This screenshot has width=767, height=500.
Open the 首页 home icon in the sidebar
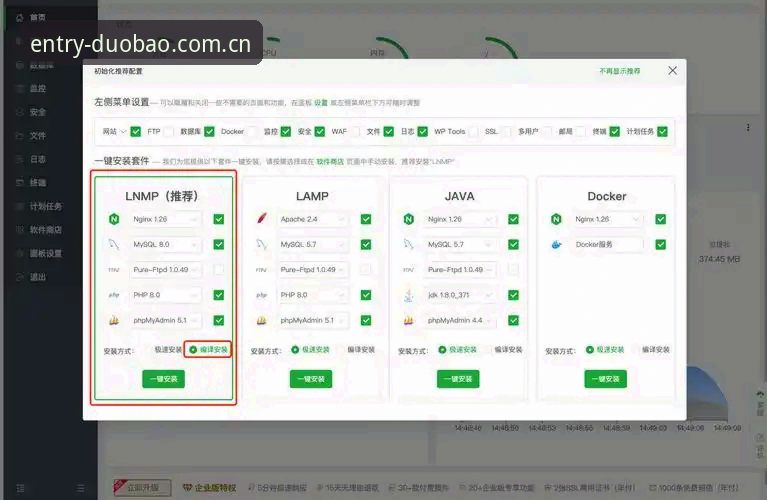(x=20, y=18)
